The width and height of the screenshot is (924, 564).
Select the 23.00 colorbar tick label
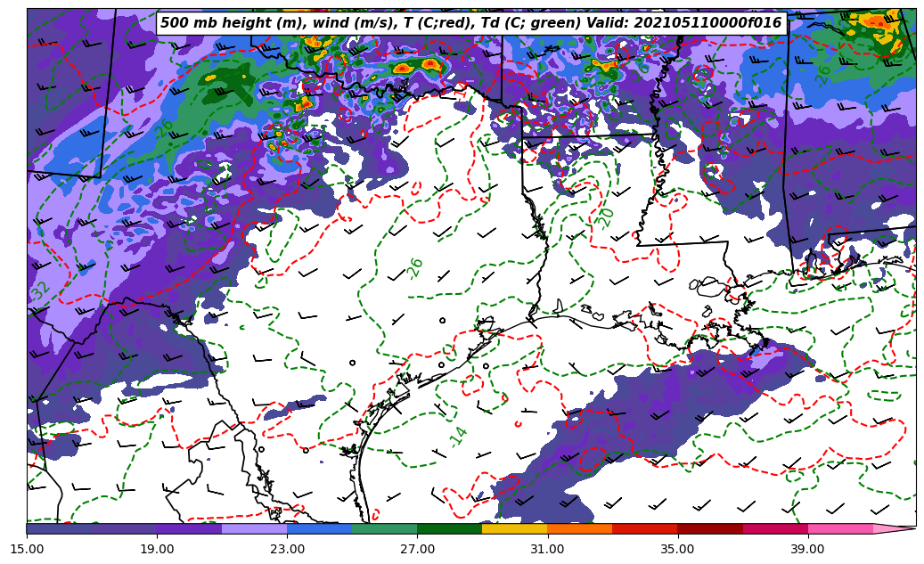[x=287, y=549]
